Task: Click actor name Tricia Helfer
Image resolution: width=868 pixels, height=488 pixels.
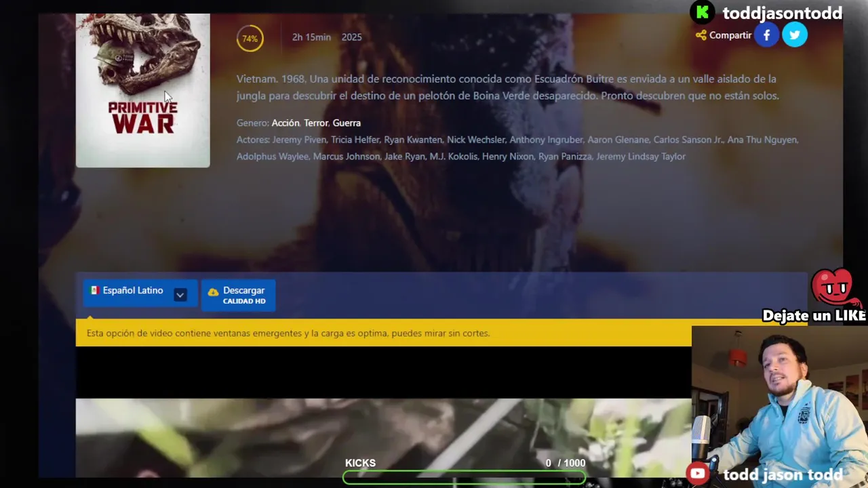Action: click(x=355, y=140)
